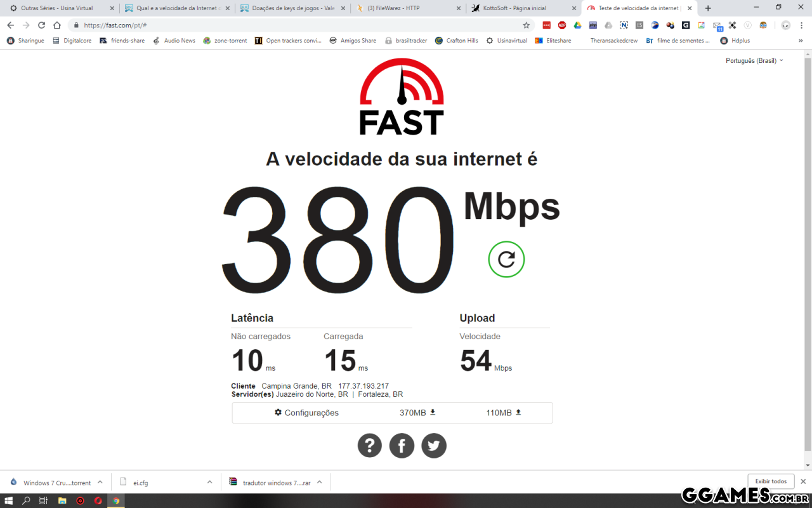Share results via the Facebook icon

point(402,446)
